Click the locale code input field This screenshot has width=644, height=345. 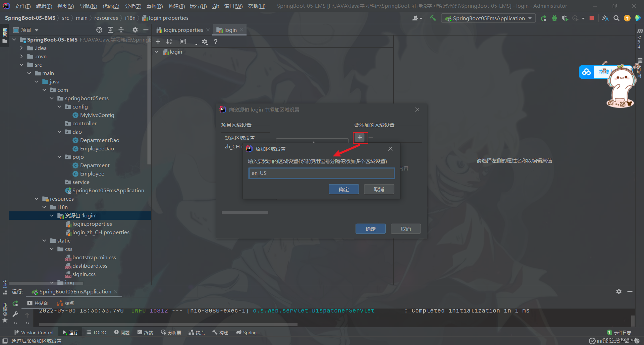(321, 173)
